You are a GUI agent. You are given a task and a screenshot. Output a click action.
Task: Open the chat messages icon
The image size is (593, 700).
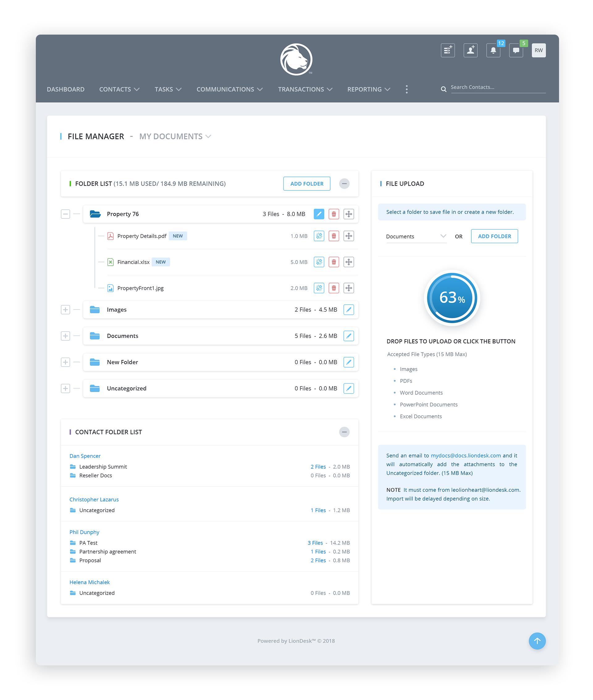pos(516,50)
